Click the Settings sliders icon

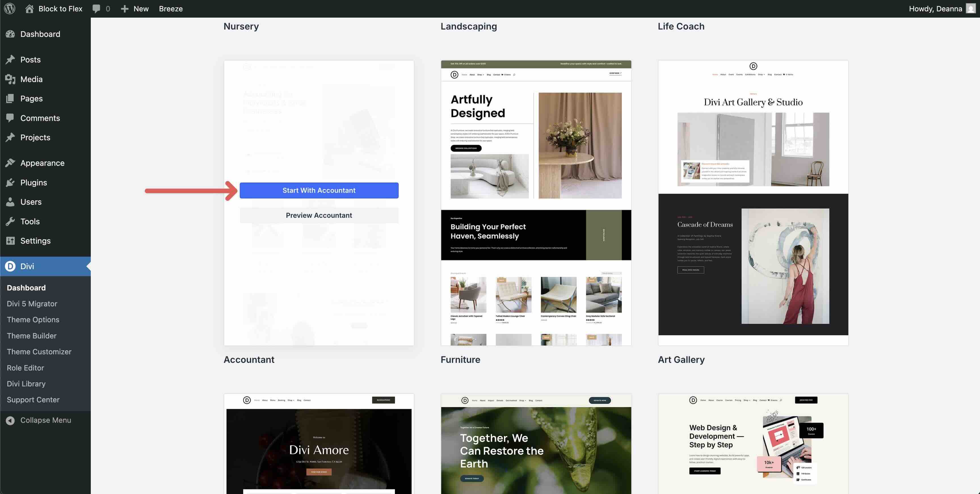click(x=10, y=241)
